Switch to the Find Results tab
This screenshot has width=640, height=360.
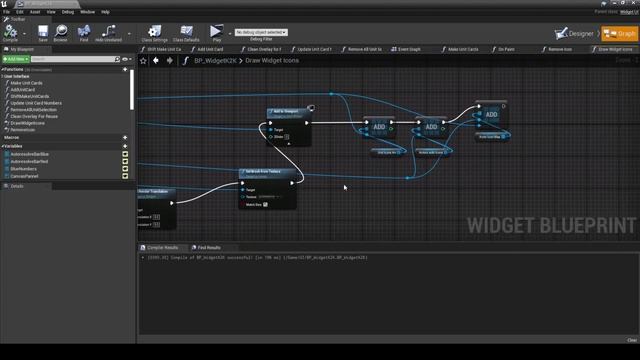pyautogui.click(x=206, y=248)
